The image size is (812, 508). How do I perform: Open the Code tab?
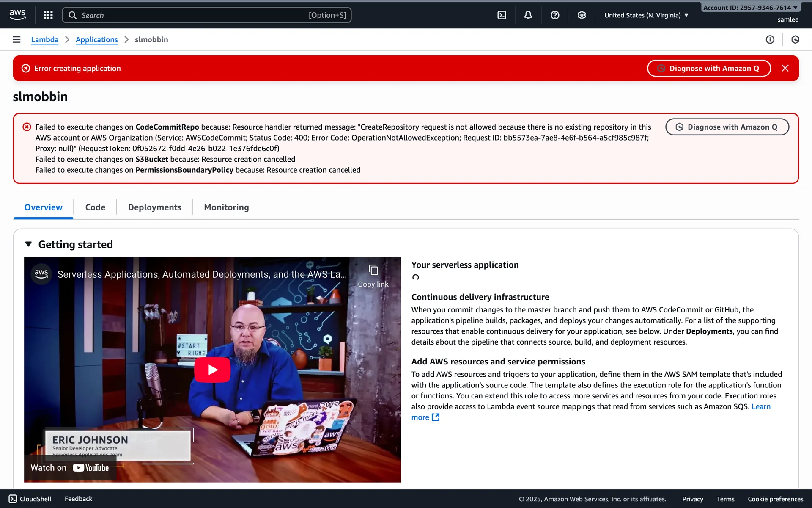[x=95, y=207]
